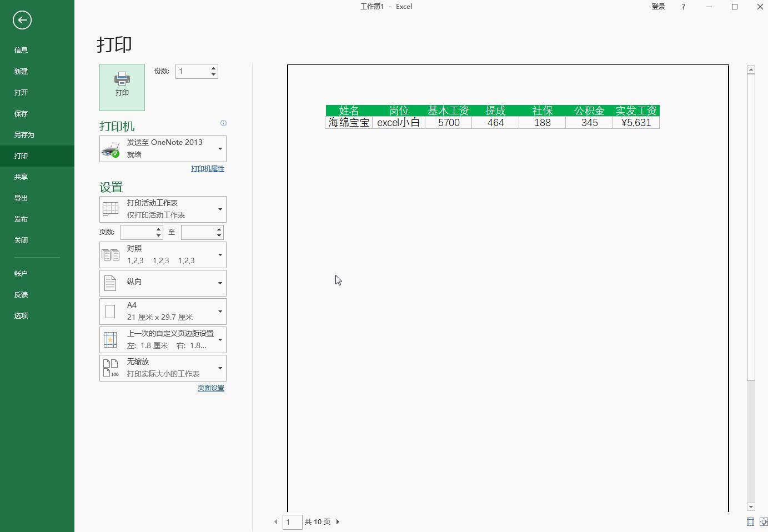
Task: Click the copies number field
Action: [x=193, y=71]
